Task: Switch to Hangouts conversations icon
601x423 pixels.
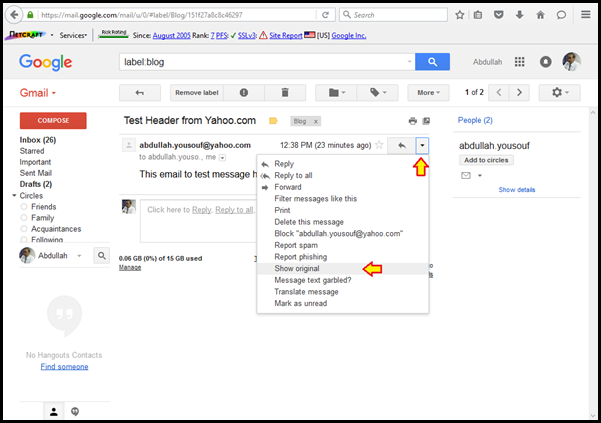Action: [x=75, y=412]
